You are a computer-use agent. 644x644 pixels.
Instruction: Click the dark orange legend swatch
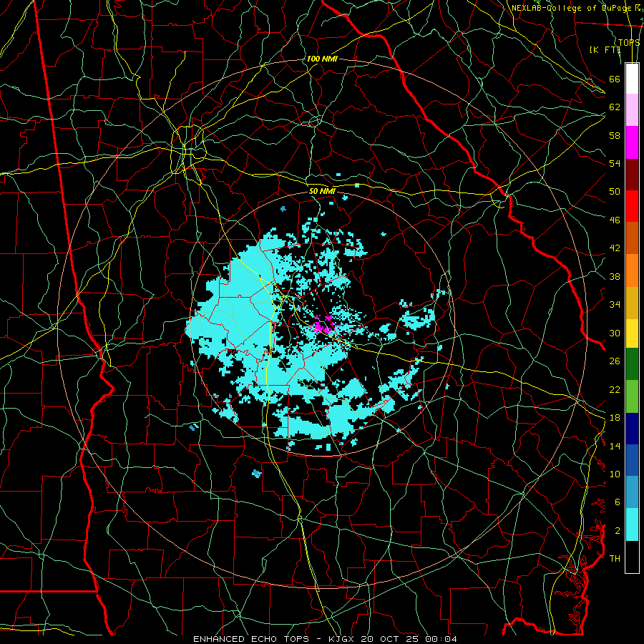[632, 238]
